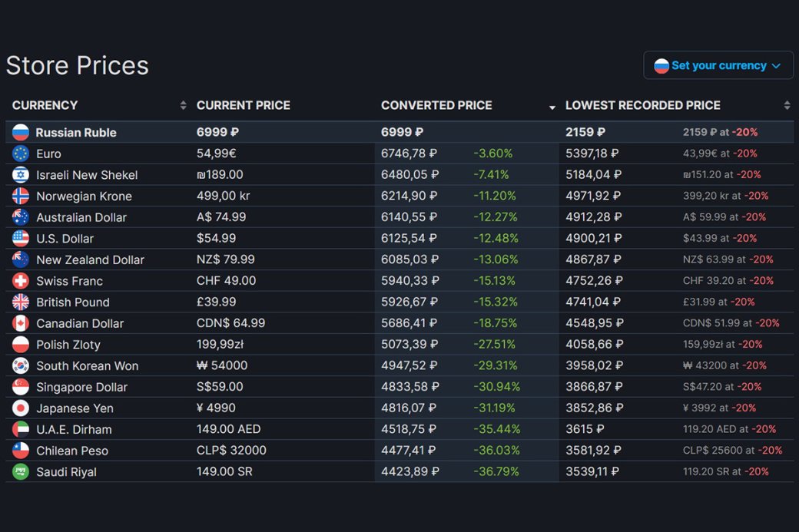Screen dimensions: 799x532
Task: Click the Canadian Dollar flag icon
Action: point(21,323)
